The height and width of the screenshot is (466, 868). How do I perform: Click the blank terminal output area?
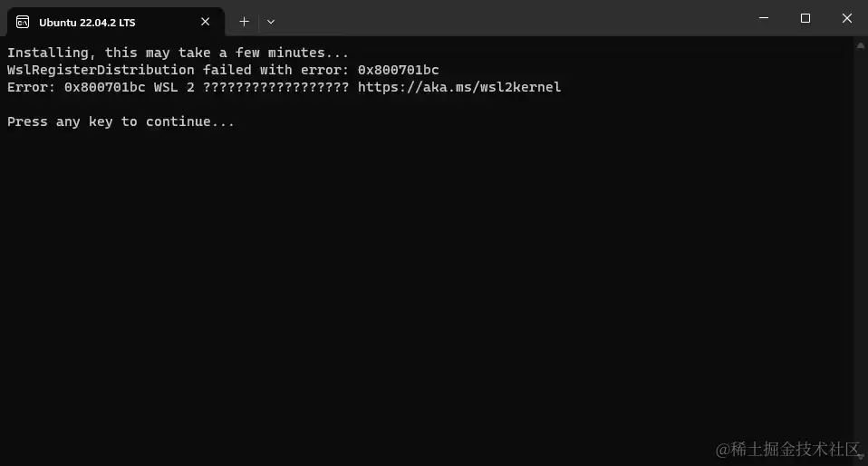[426, 277]
